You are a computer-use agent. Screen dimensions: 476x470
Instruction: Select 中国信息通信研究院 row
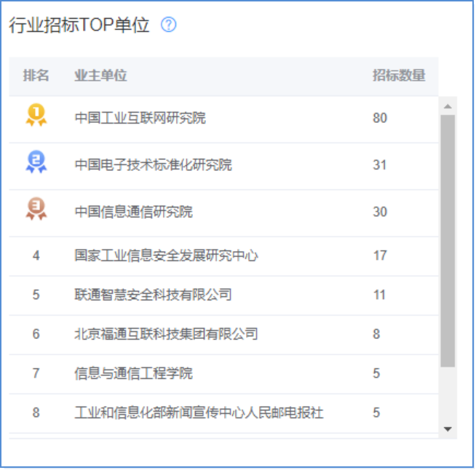pos(223,213)
